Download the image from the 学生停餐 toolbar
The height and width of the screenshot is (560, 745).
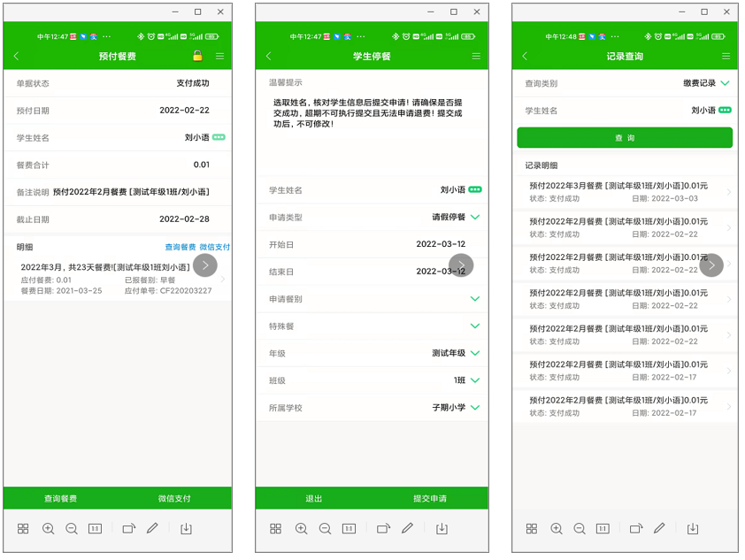click(x=442, y=529)
